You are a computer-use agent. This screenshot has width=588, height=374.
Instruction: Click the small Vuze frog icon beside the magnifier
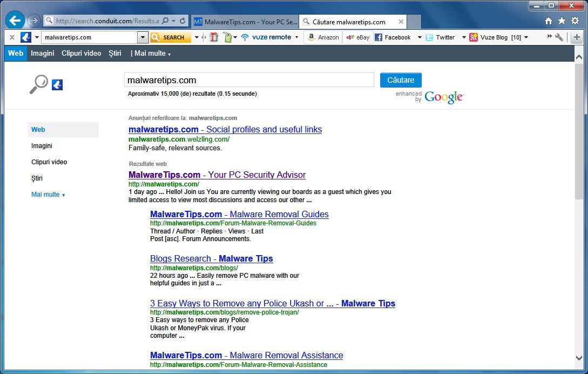tap(57, 85)
